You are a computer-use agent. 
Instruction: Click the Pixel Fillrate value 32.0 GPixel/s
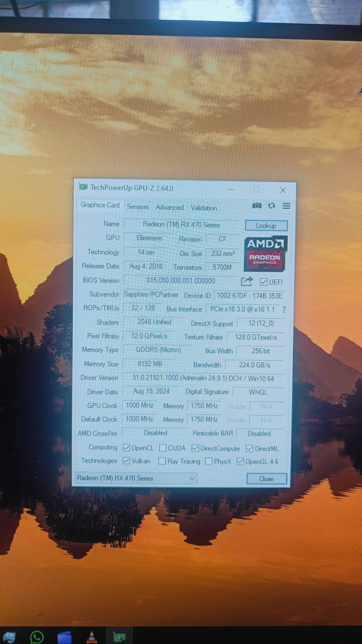click(x=149, y=336)
